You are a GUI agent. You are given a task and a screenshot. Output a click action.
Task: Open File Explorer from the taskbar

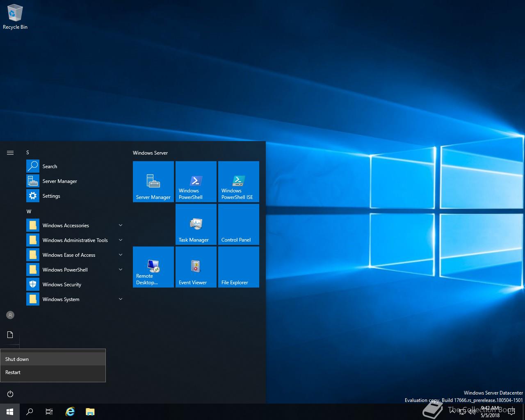pos(90,412)
